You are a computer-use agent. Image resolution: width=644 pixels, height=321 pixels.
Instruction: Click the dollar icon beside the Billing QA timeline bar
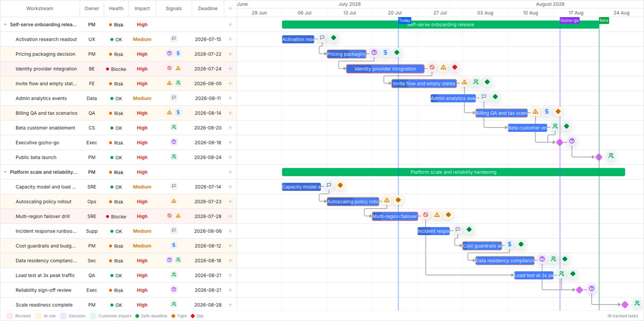point(546,111)
